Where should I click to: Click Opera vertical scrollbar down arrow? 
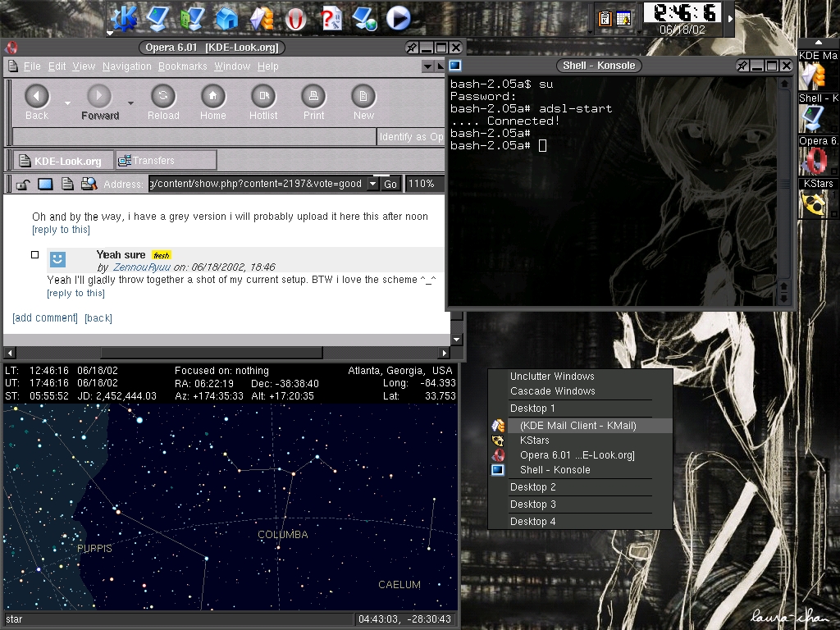456,339
